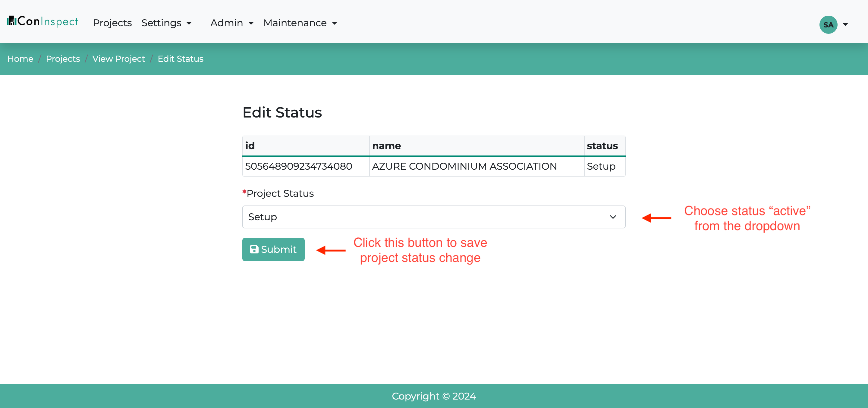Click the status column header
The image size is (868, 408).
(x=605, y=146)
